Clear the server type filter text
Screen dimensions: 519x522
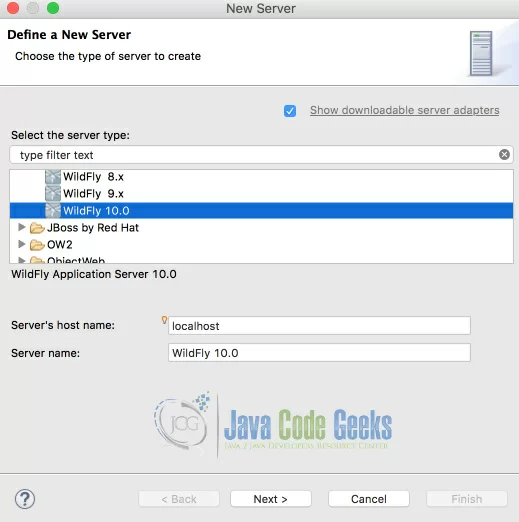coord(504,155)
